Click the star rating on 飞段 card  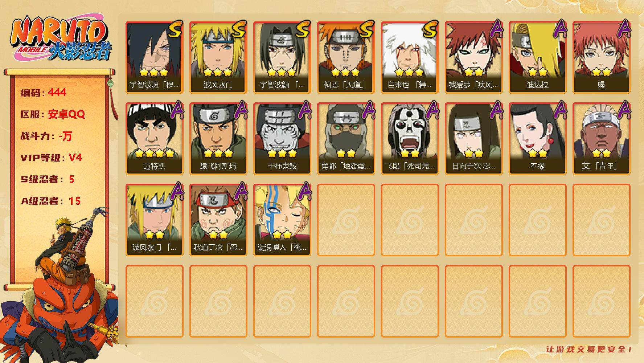[410, 154]
